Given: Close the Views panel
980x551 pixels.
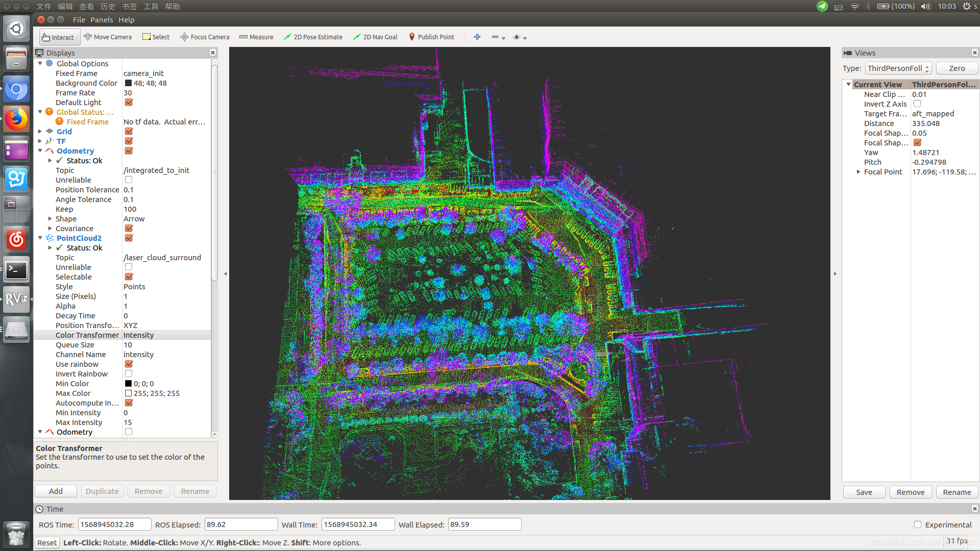Looking at the screenshot, I should tap(974, 53).
